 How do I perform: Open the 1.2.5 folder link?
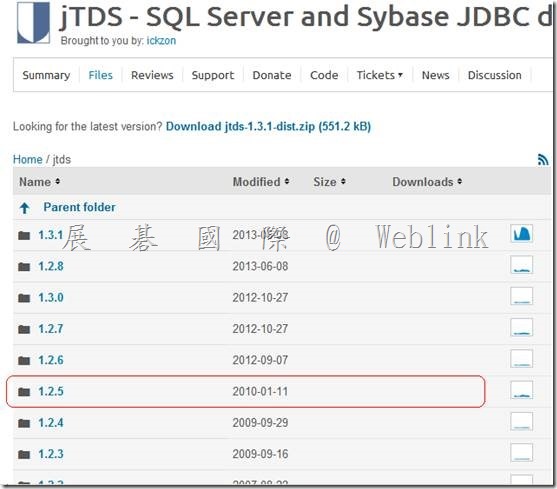point(51,392)
